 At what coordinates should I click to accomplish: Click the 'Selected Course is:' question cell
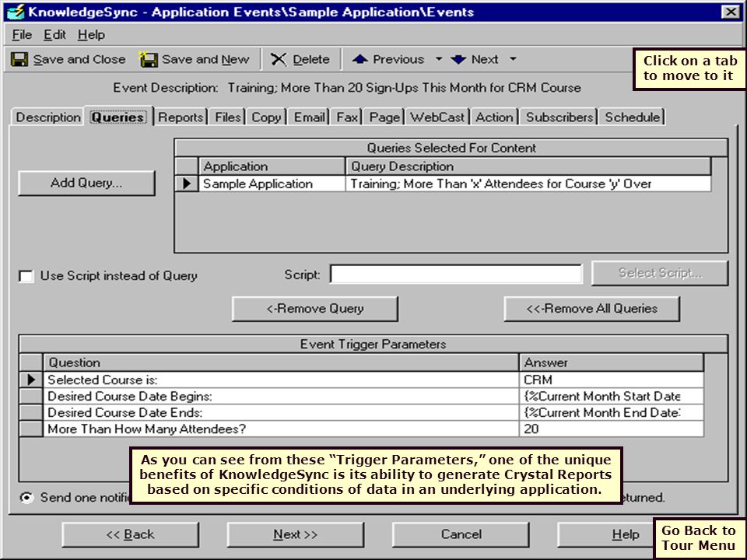coord(281,380)
